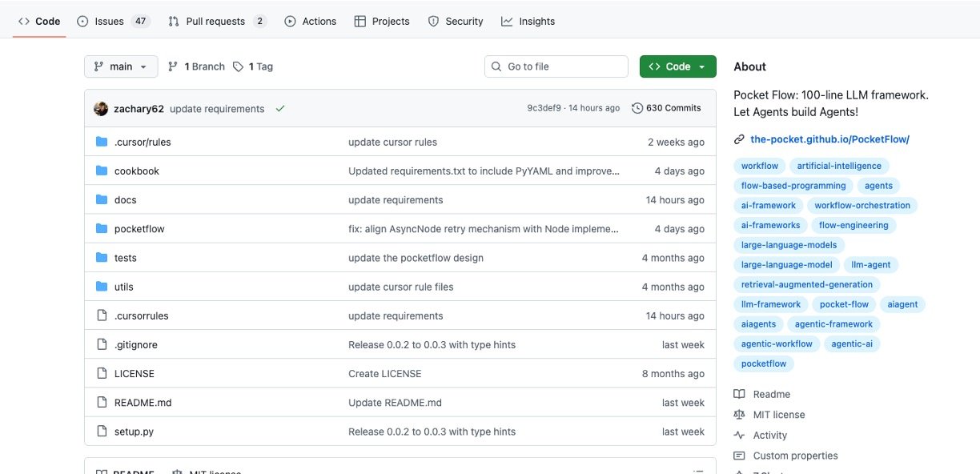View the 1 Branch link

click(x=197, y=66)
